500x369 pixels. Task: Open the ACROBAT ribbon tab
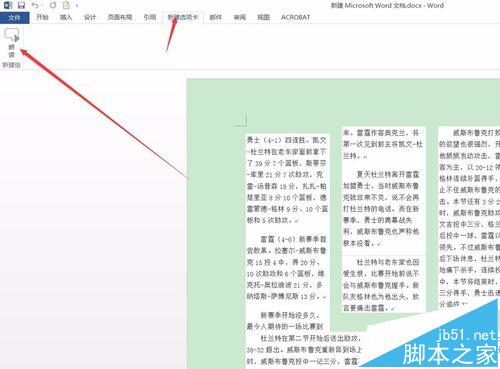click(x=296, y=17)
